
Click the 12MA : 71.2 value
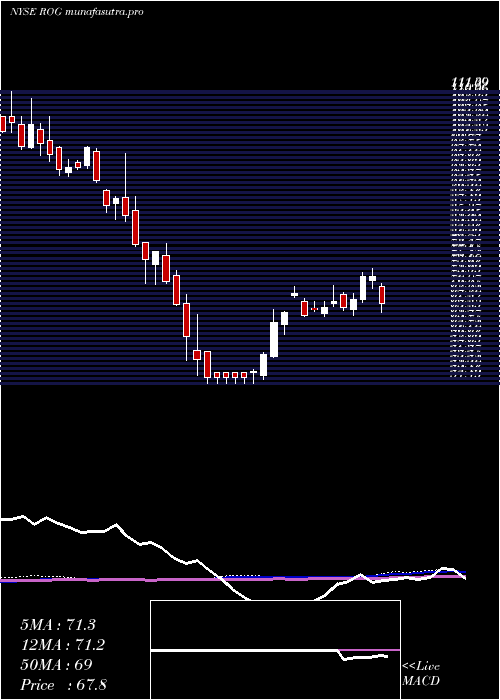63,645
